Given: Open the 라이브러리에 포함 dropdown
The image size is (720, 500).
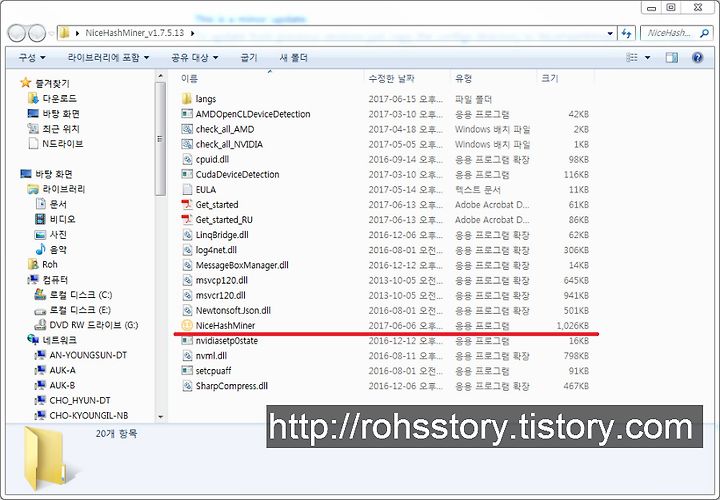Looking at the screenshot, I should coord(108,57).
